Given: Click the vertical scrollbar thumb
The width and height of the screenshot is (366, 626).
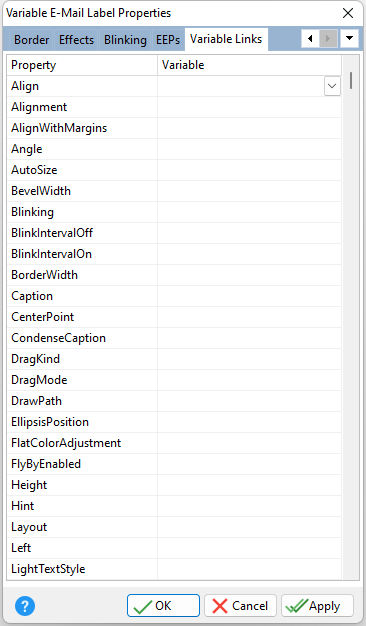Looking at the screenshot, I should [351, 80].
